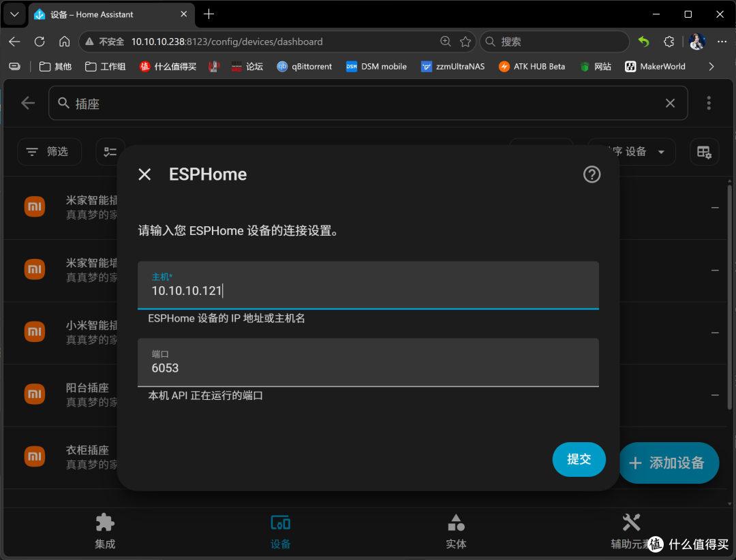Go back with the Home Assistant arrow
736x560 pixels.
pyautogui.click(x=28, y=104)
